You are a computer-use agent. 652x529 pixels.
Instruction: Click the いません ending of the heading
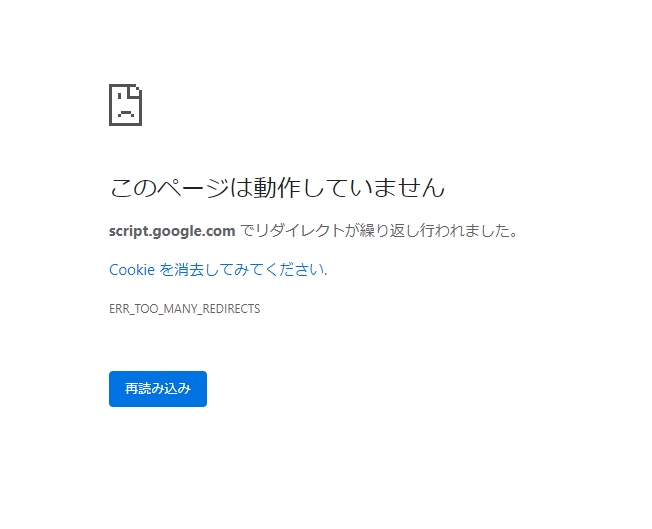point(398,188)
